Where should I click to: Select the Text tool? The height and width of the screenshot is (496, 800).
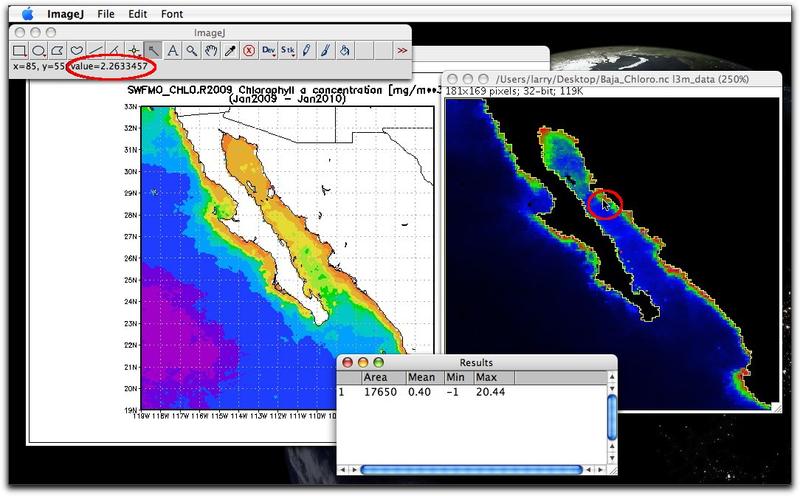pos(172,51)
